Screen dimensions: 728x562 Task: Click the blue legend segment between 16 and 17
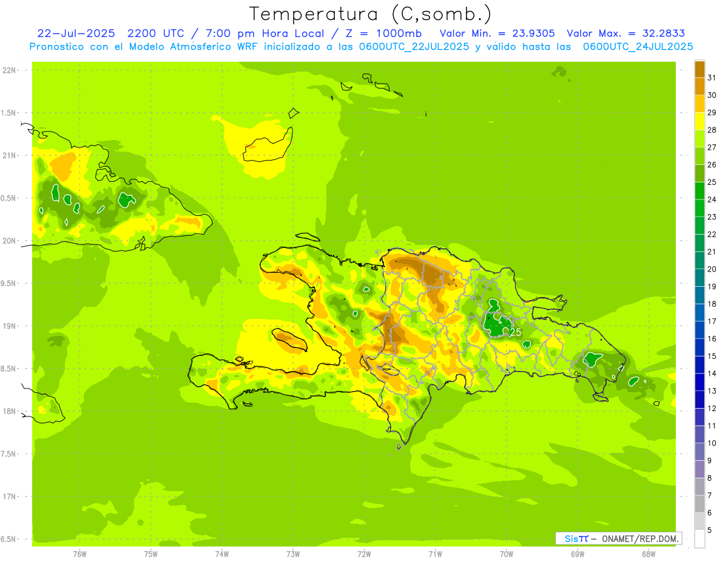coord(699,330)
